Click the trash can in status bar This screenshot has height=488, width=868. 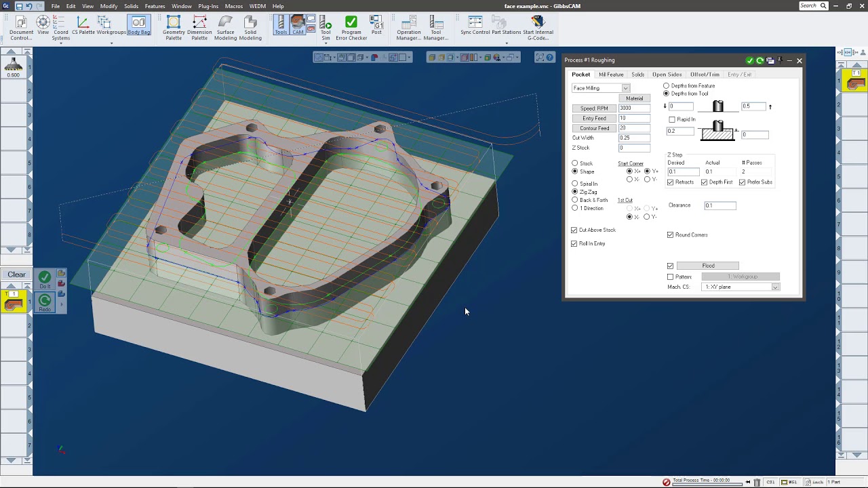point(757,482)
